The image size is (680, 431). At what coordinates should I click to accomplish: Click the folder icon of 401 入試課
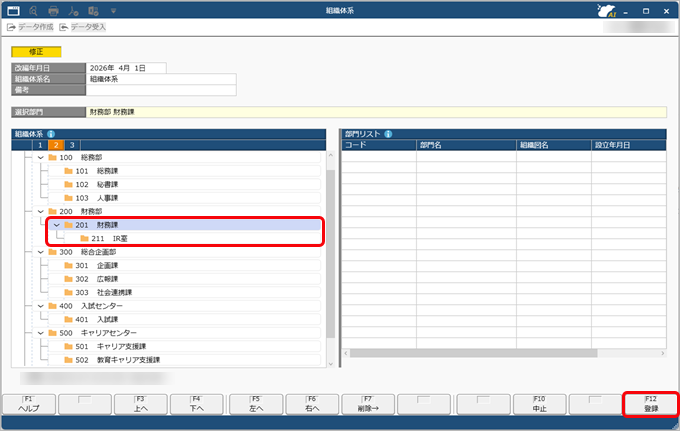68,319
